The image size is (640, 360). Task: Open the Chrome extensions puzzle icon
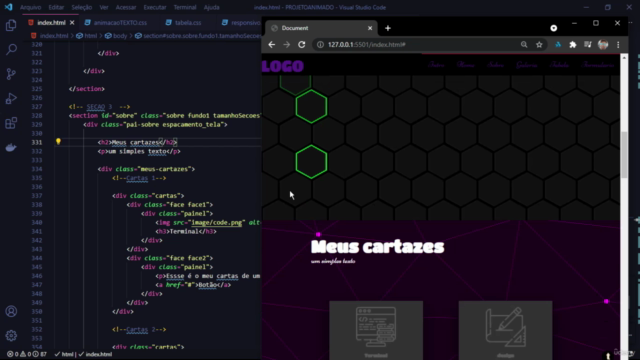click(x=573, y=44)
